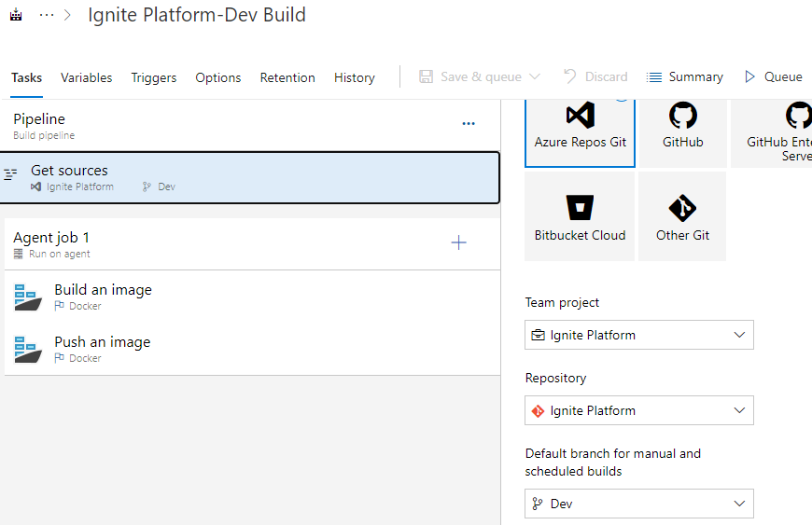Click the Discard button
Screen dimensions: 812x525
[x=595, y=77]
